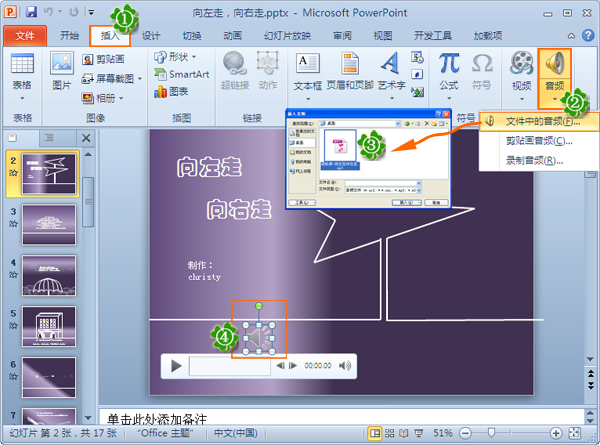Switch to the 设计 ribbon tab
The height and width of the screenshot is (445, 600).
[151, 36]
